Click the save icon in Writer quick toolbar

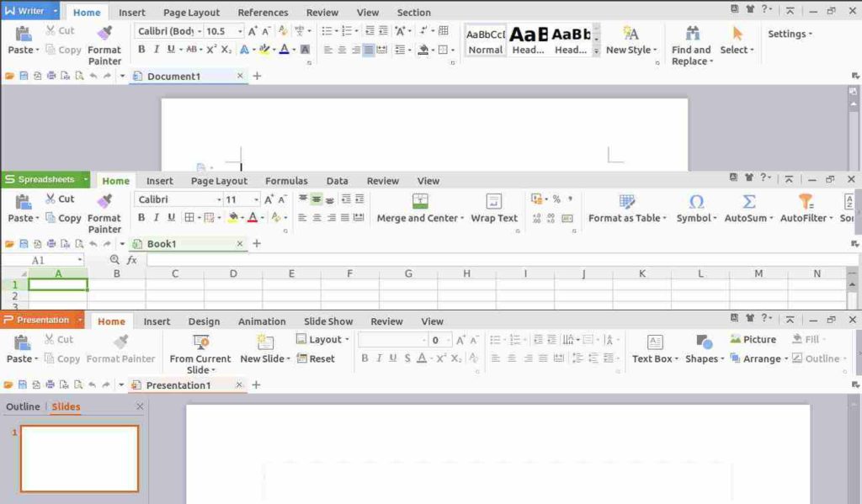pos(24,76)
